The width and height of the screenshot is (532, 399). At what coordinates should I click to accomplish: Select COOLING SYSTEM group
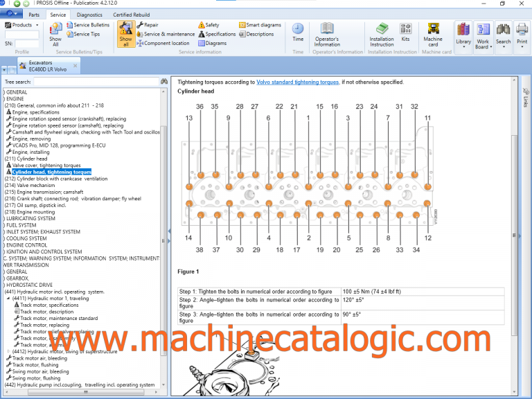(x=26, y=238)
